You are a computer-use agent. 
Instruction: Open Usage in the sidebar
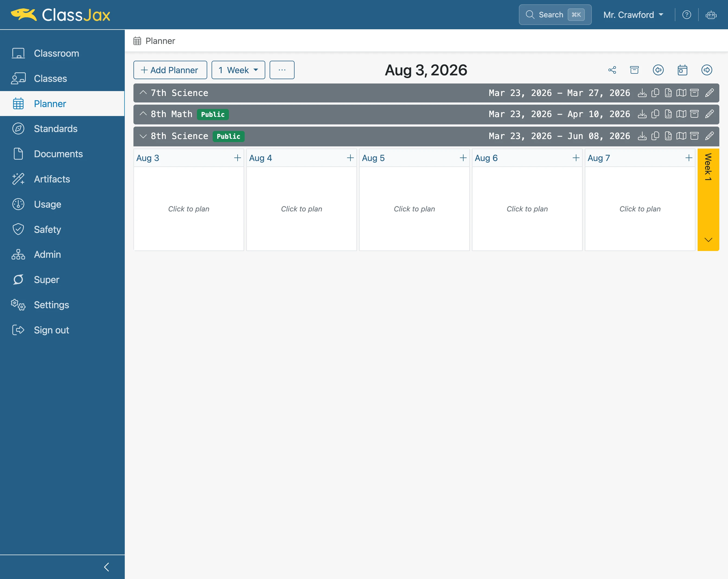62,204
